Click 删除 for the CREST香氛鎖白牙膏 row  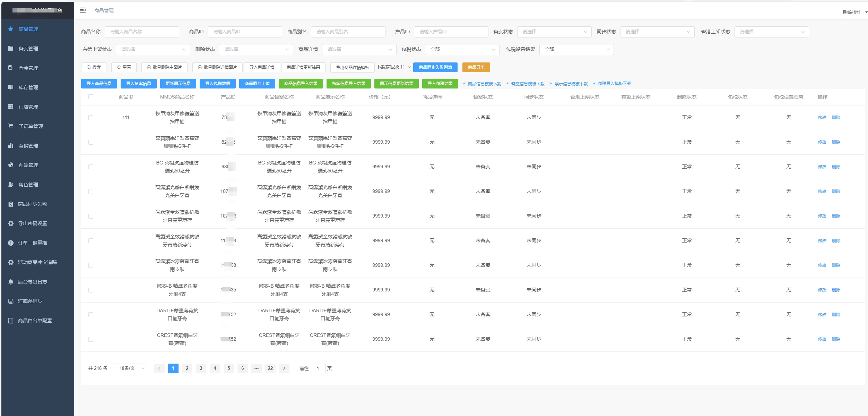click(836, 339)
